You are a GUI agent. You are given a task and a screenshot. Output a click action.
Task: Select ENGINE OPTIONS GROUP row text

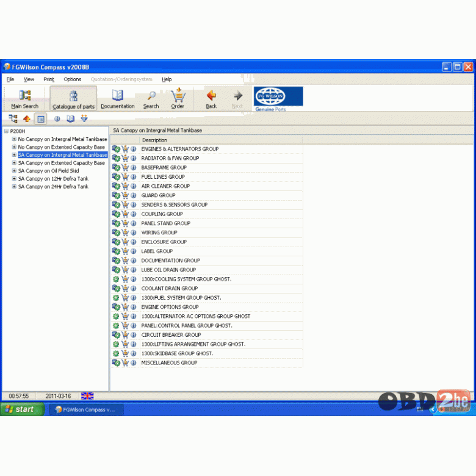[170, 307]
